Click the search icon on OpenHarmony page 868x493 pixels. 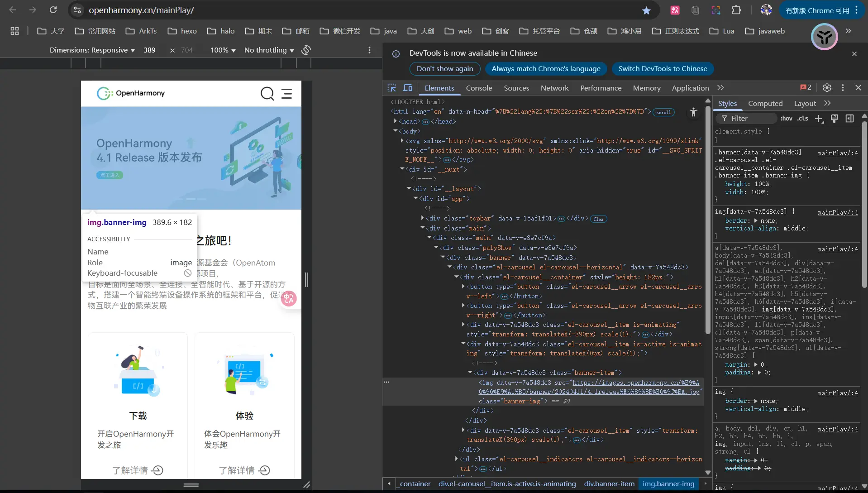pyautogui.click(x=267, y=94)
